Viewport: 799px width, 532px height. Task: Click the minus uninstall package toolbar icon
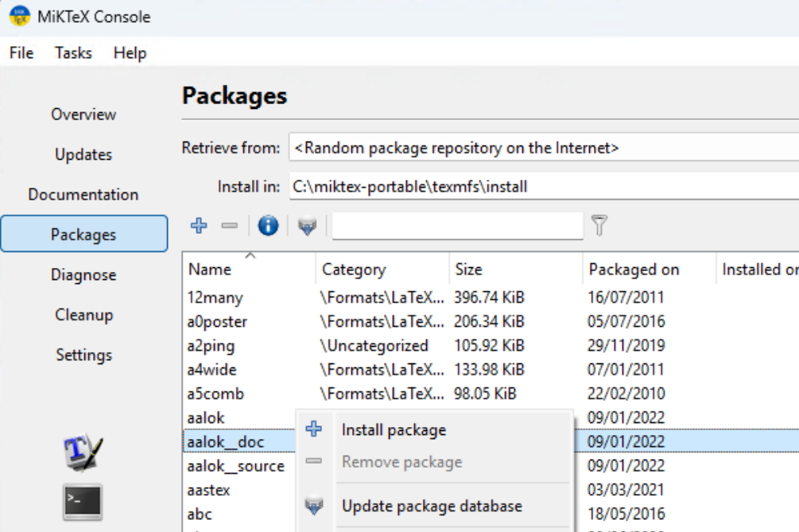point(230,227)
